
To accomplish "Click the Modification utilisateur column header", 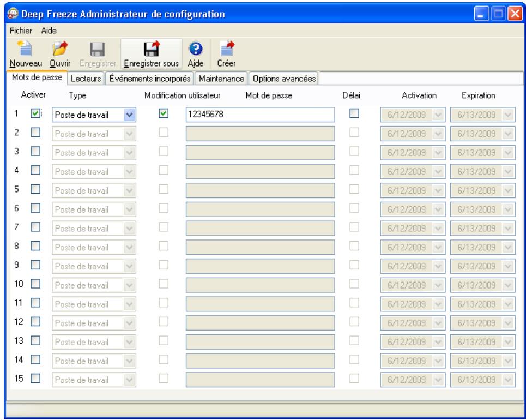I will [x=182, y=95].
